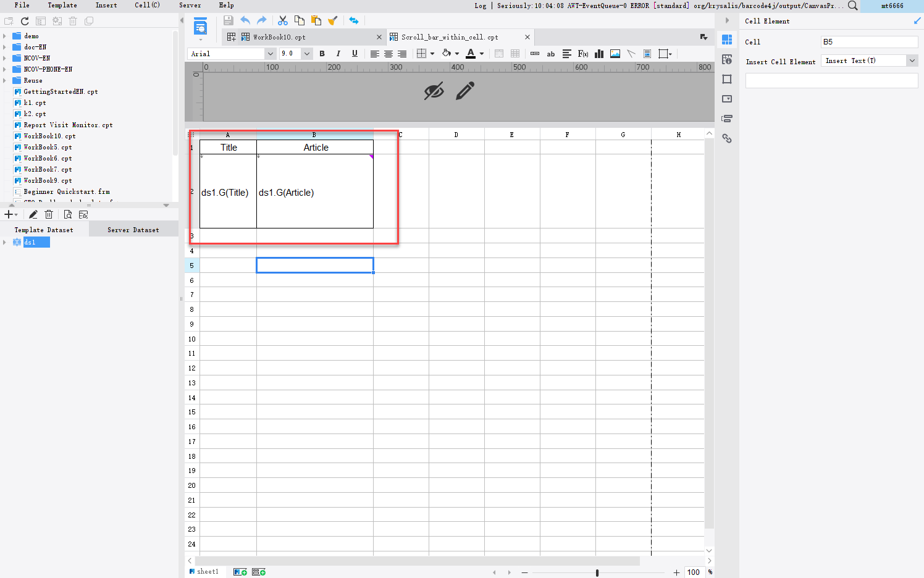Refresh the template file tree
Image resolution: width=924 pixels, height=578 pixels.
click(x=25, y=21)
